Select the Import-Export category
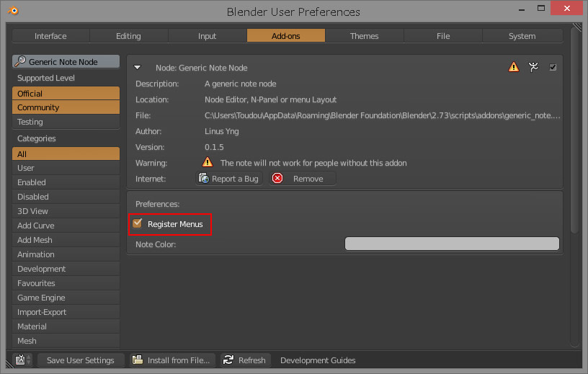588x374 pixels. click(66, 312)
